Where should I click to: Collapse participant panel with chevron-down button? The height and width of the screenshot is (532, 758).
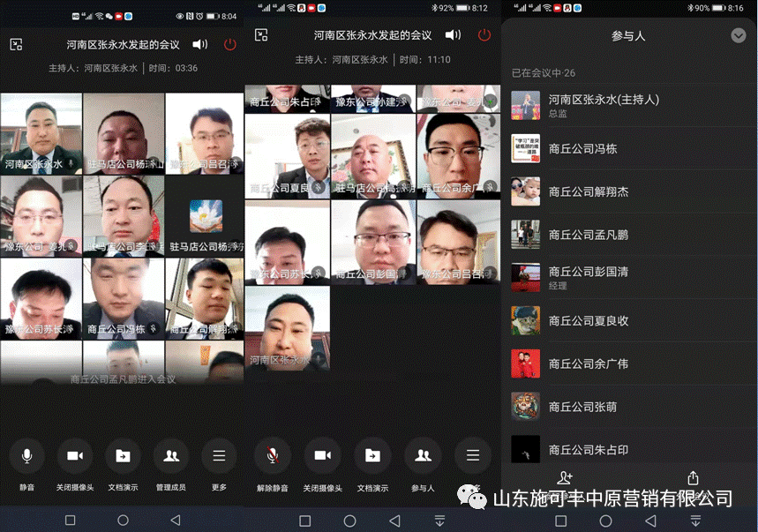(739, 35)
